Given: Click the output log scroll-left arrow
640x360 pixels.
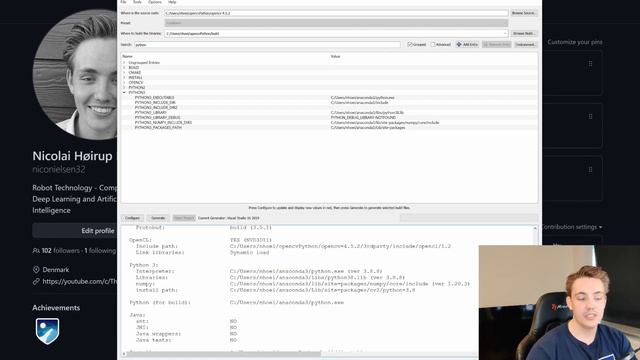Looking at the screenshot, I should click(124, 354).
